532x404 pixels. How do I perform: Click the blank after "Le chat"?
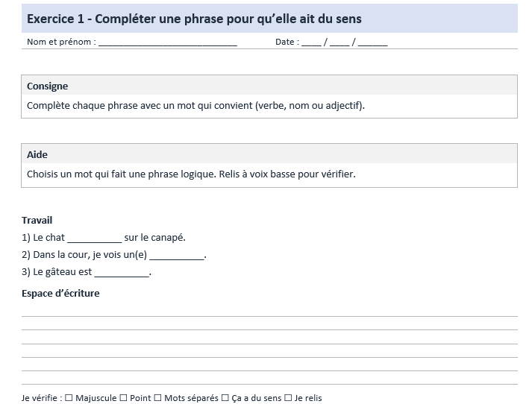click(x=94, y=239)
